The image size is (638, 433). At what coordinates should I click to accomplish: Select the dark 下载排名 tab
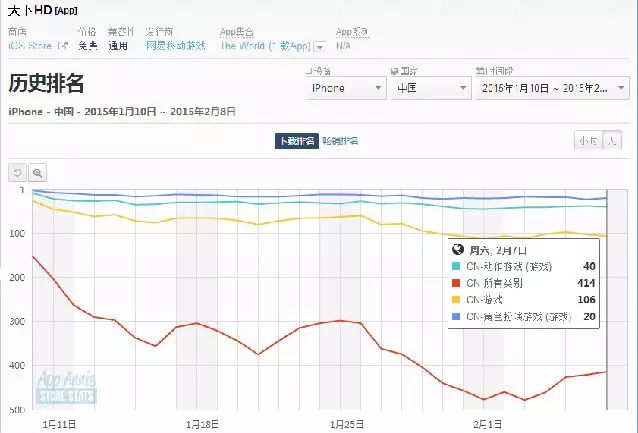tap(297, 141)
